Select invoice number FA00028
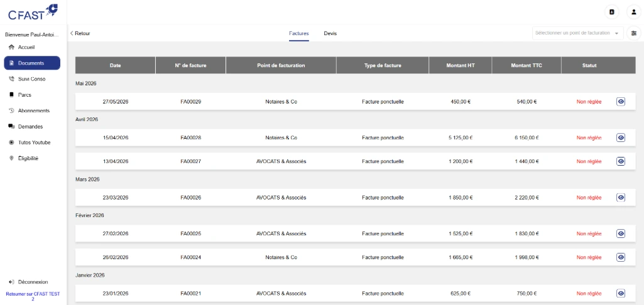 point(190,138)
